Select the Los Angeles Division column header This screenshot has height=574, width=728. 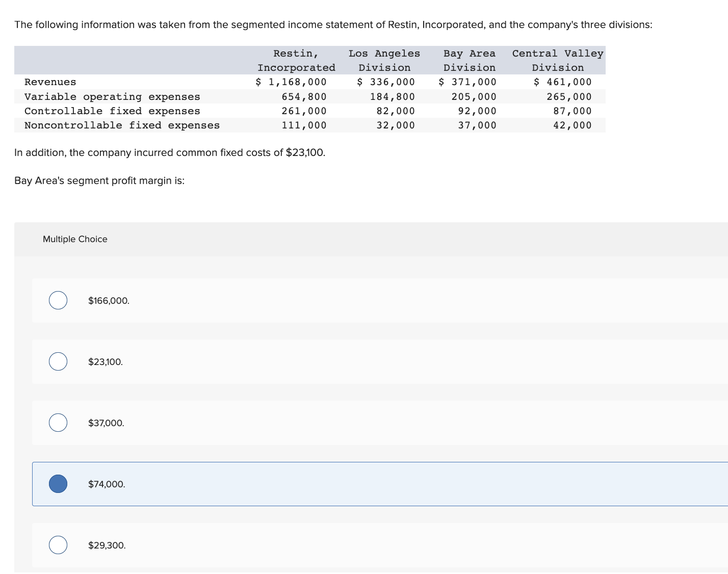pos(384,60)
